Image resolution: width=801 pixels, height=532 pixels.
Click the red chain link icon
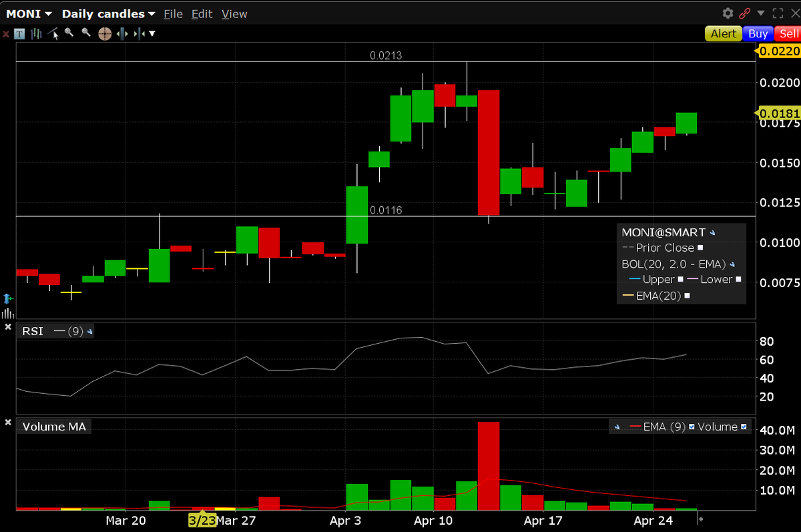click(x=745, y=13)
